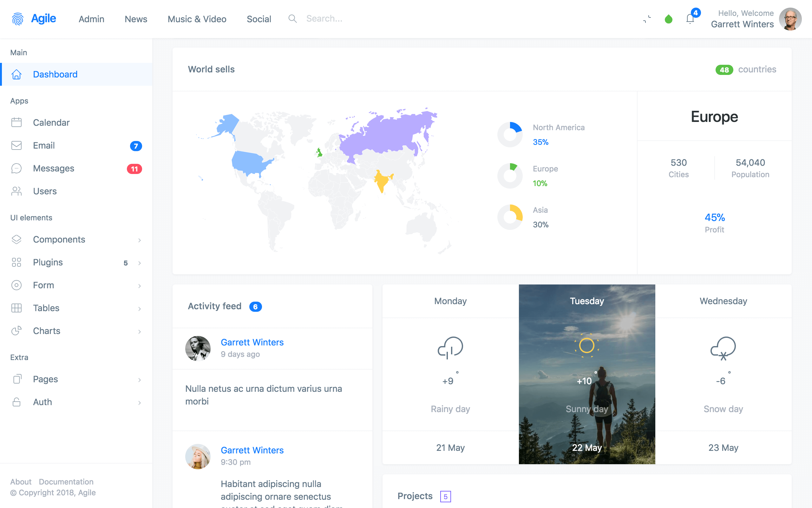This screenshot has width=812, height=508.
Task: Click the Components layers icon
Action: pos(16,239)
